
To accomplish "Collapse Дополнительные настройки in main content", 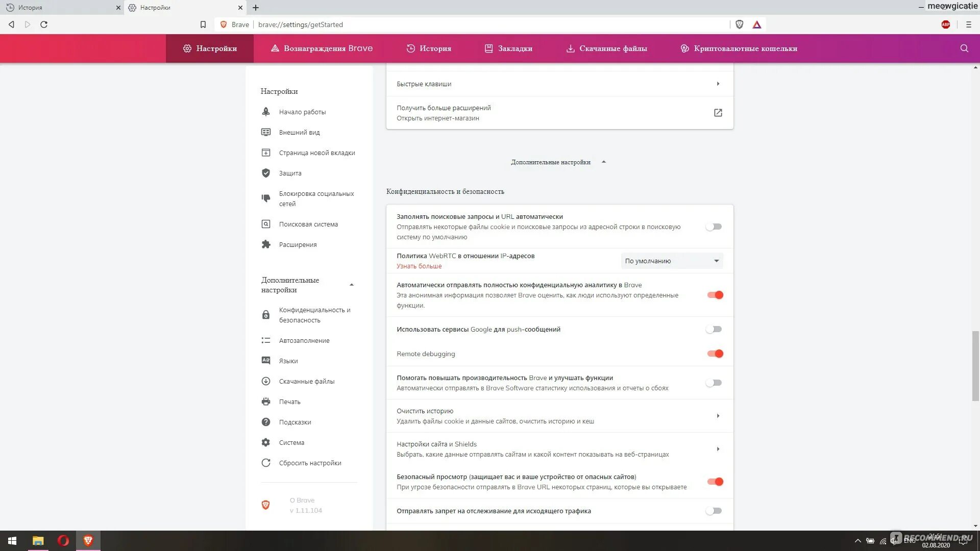I will (x=559, y=162).
